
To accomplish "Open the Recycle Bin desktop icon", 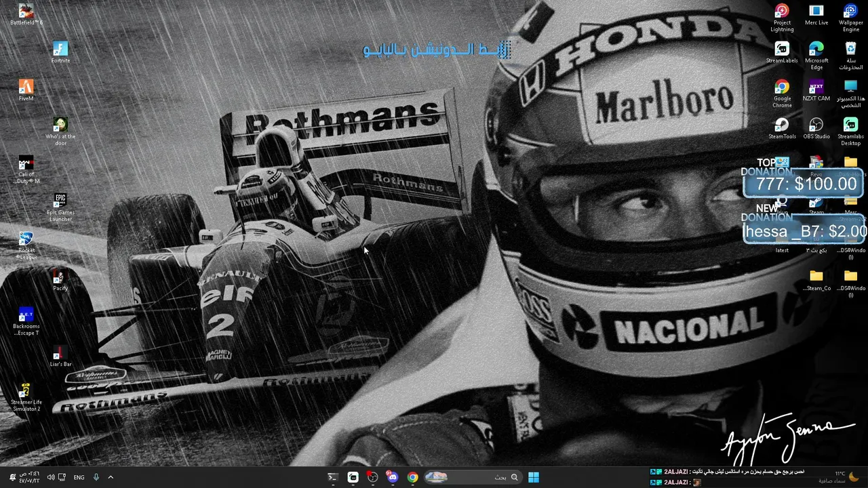I will pyautogui.click(x=850, y=56).
